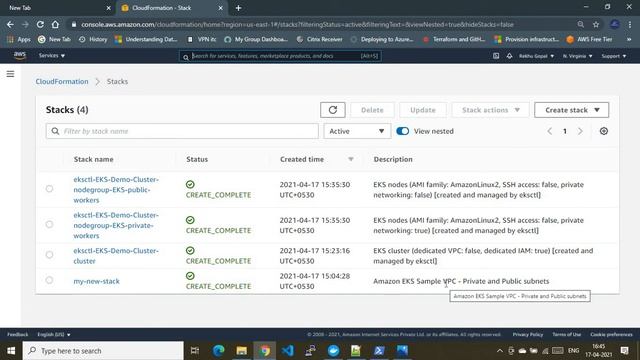
Task: Open the Services menu
Action: 52,56
